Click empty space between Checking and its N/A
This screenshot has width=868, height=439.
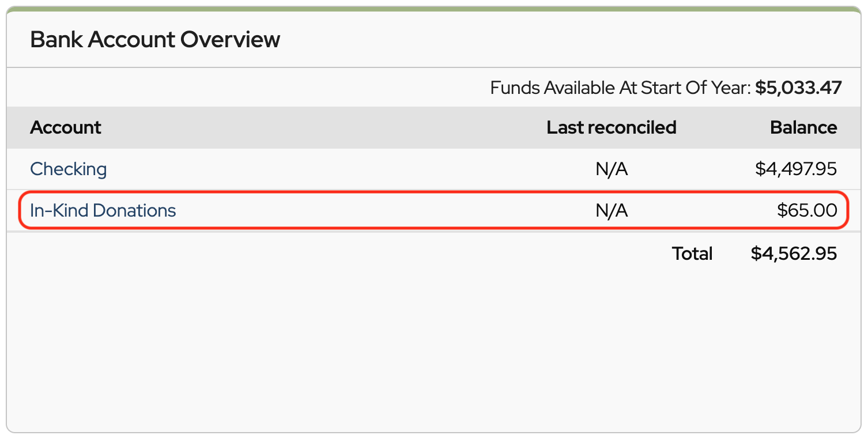coord(346,169)
